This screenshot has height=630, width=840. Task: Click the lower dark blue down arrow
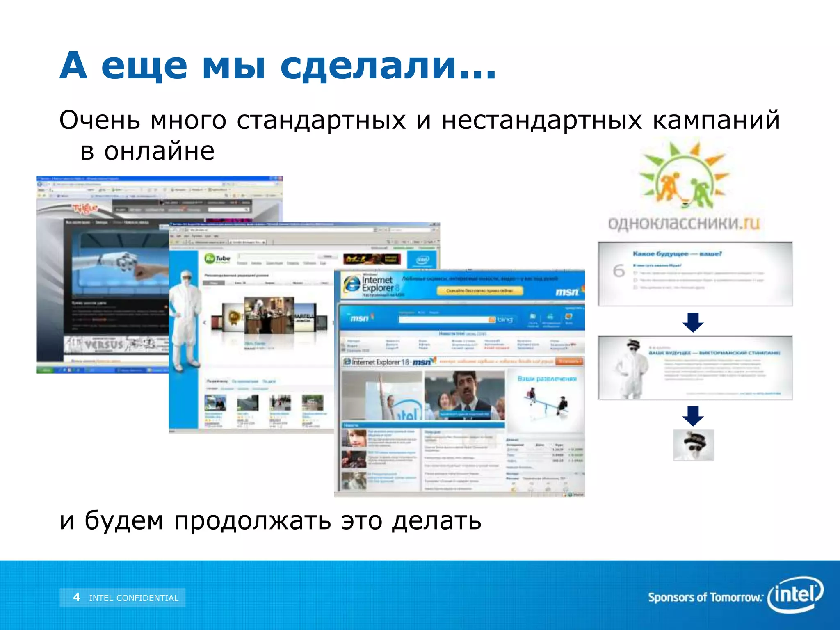693,416
